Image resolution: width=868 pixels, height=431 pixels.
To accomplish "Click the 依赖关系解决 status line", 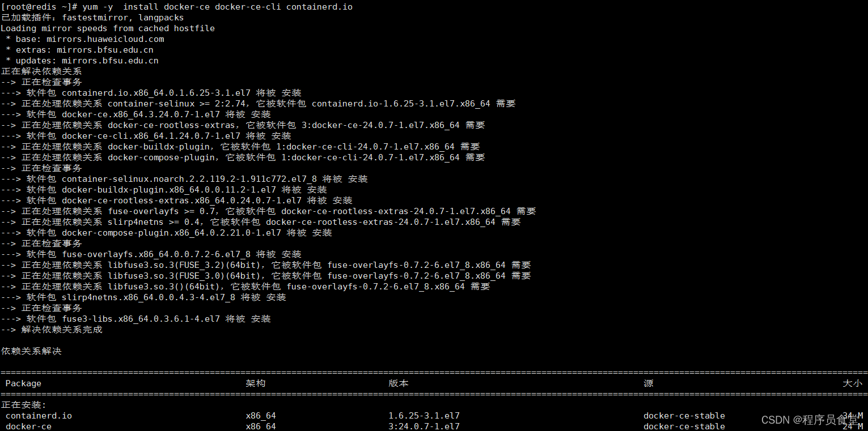I will [x=28, y=351].
